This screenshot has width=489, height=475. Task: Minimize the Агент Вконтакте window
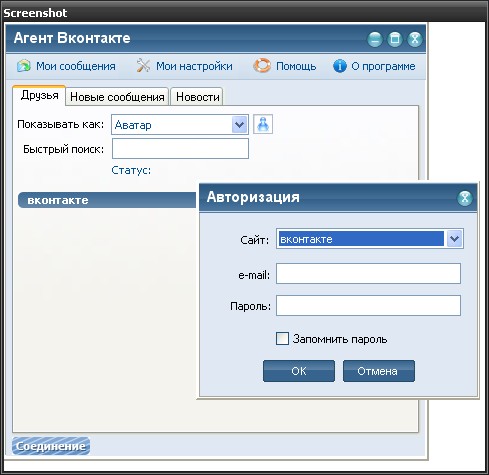point(375,39)
